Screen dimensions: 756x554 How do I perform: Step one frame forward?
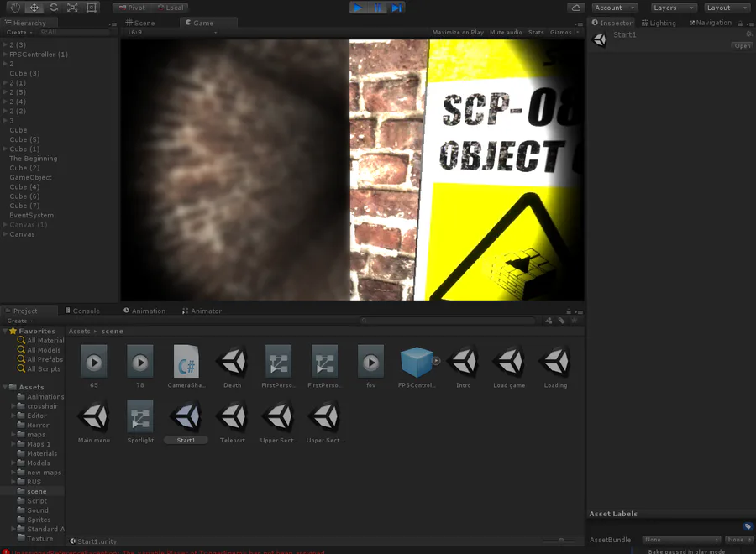point(396,8)
